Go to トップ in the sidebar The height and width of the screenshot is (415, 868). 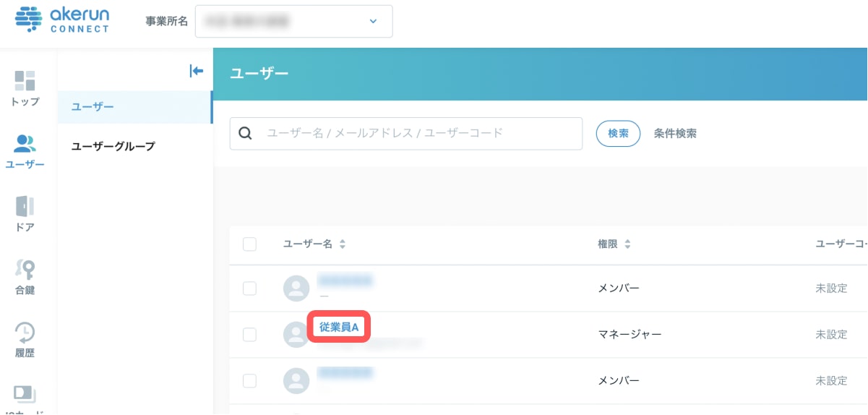tap(25, 89)
